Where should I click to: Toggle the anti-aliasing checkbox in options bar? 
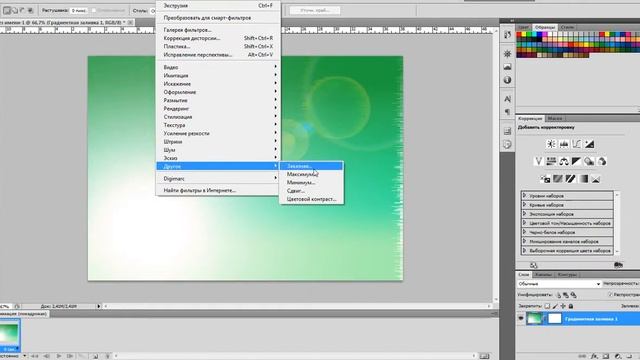tap(93, 10)
